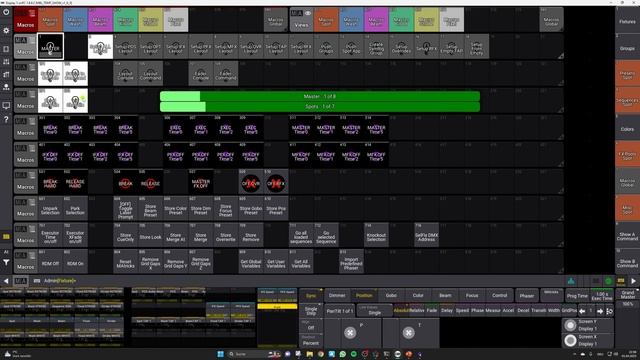Click the OFF OVR red cross macro
640x360 pixels.
tap(251, 183)
